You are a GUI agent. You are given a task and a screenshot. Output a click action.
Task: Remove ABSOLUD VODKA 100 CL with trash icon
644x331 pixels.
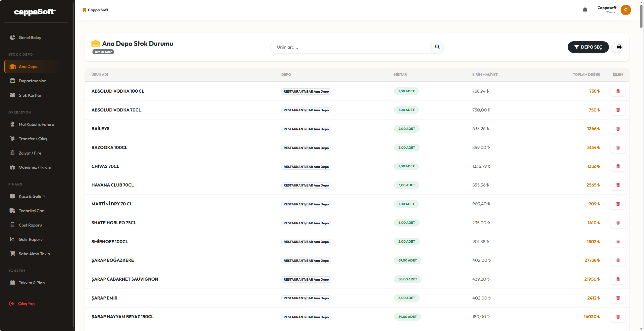click(618, 91)
